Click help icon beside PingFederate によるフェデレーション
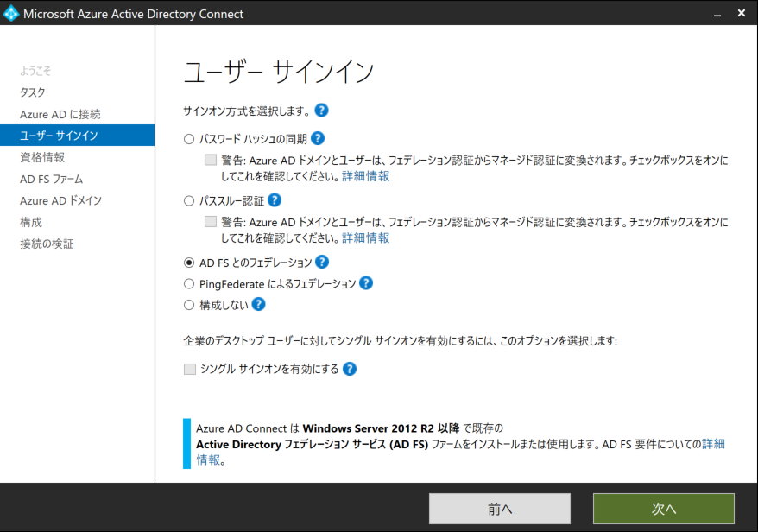758x532 pixels. (x=366, y=283)
